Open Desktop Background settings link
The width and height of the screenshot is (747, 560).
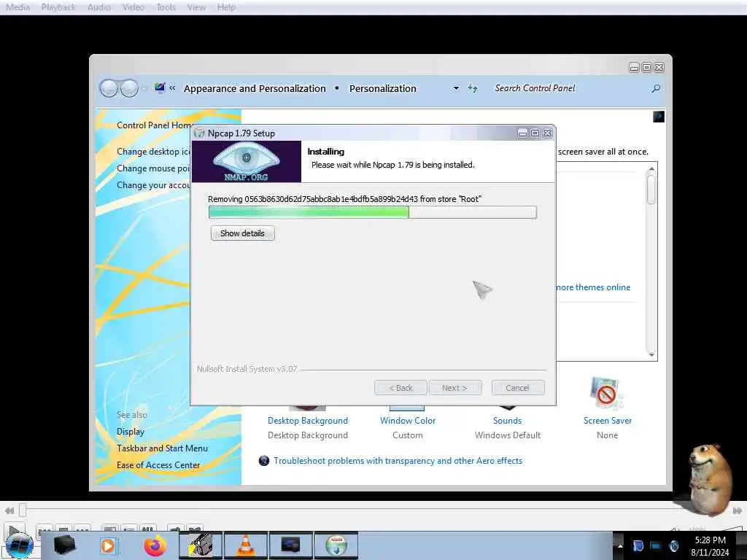coord(308,421)
